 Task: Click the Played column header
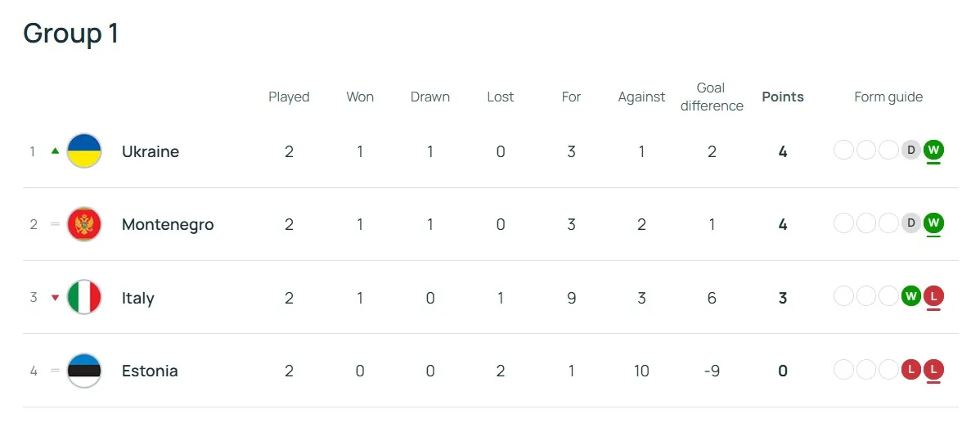tap(289, 97)
